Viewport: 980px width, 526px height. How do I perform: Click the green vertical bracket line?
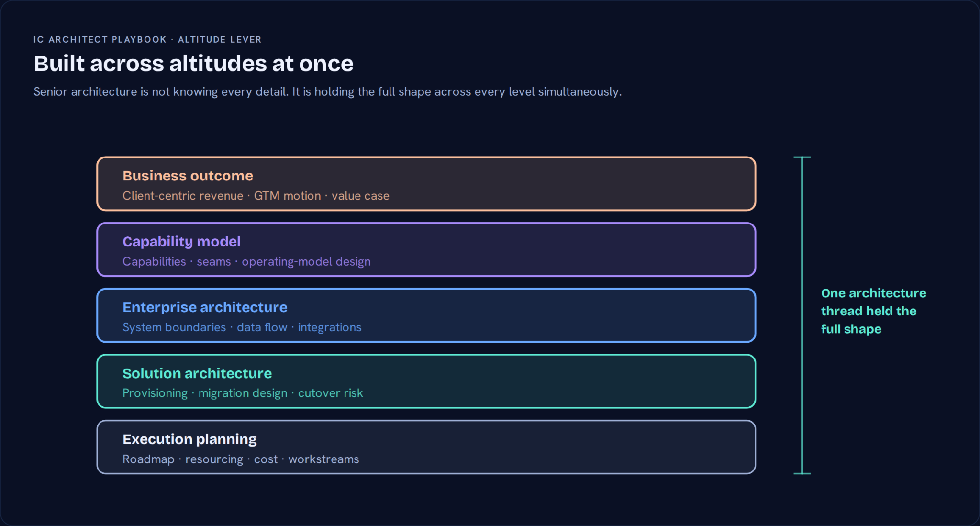802,315
